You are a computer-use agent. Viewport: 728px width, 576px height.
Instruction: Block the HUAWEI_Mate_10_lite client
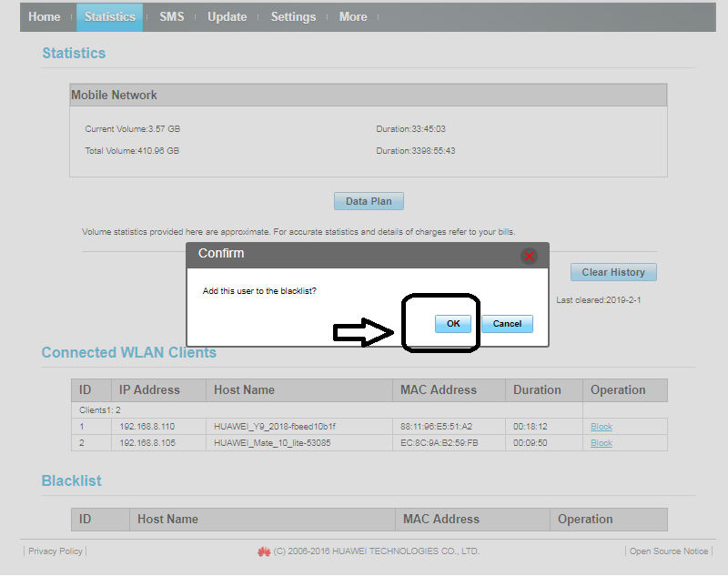602,443
